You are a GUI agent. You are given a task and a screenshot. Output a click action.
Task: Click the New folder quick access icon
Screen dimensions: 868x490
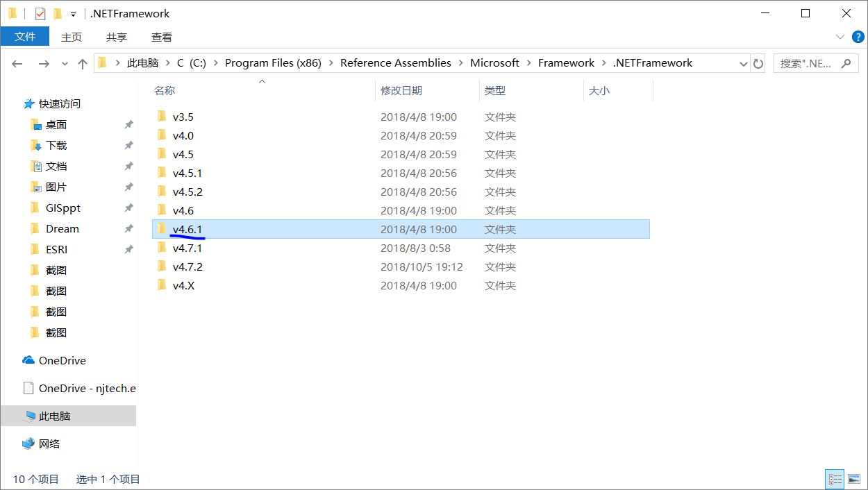(x=58, y=13)
